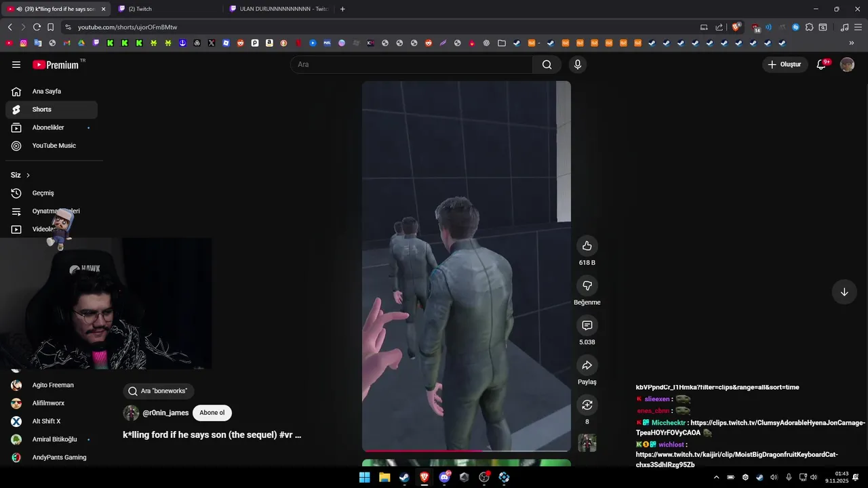This screenshot has height=488, width=868.
Task: Open the Brave main menu icon
Action: [858, 27]
